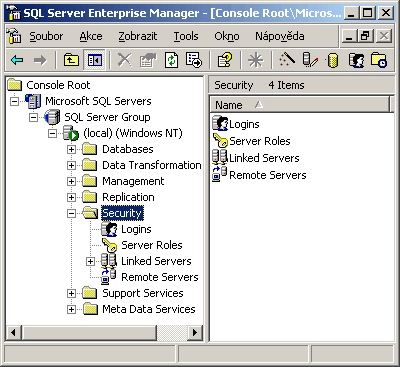Click the Name column header
This screenshot has width=400, height=367.
(300, 105)
